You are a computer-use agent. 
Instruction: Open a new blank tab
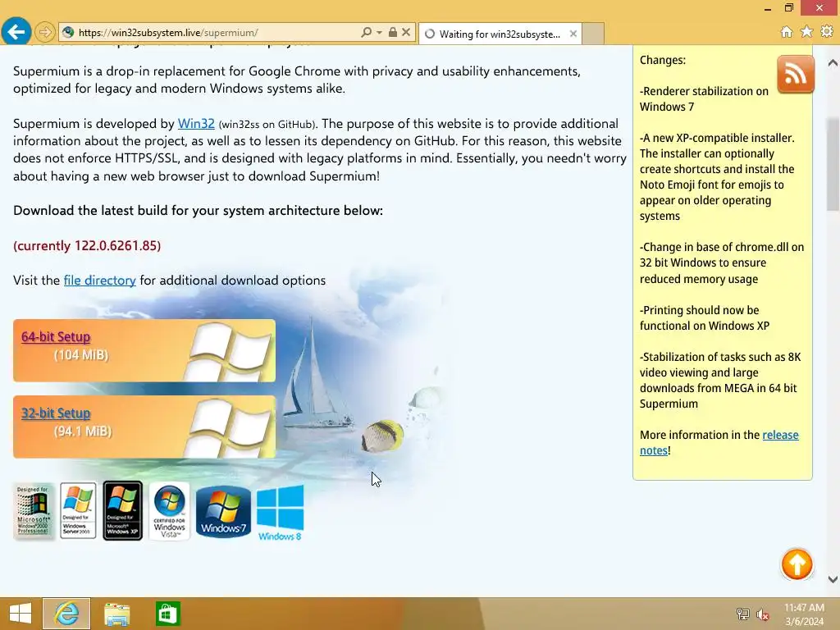593,34
